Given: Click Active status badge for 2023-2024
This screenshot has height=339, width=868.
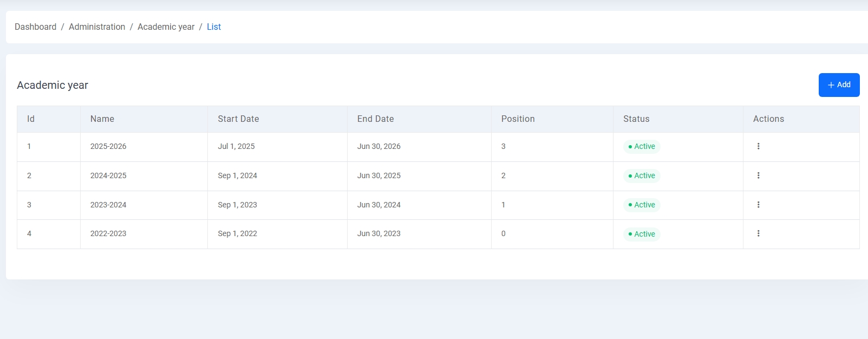Looking at the screenshot, I should point(642,205).
